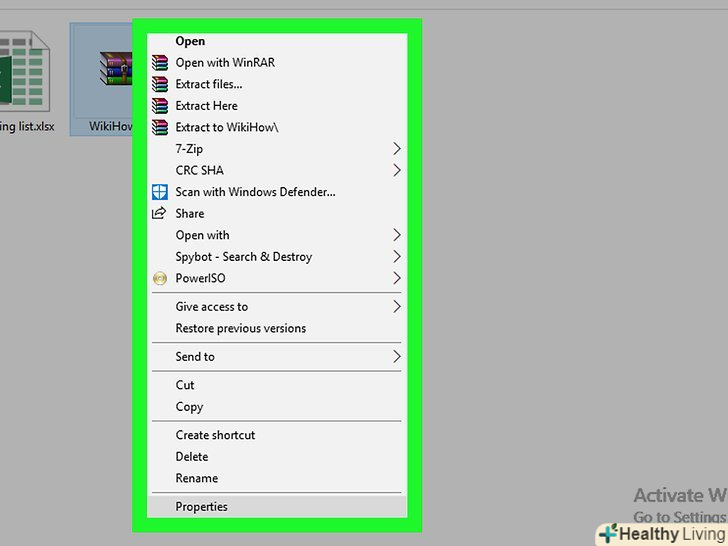The image size is (728, 546).
Task: Select the WikiHow archive file icon
Action: pyautogui.click(x=116, y=69)
